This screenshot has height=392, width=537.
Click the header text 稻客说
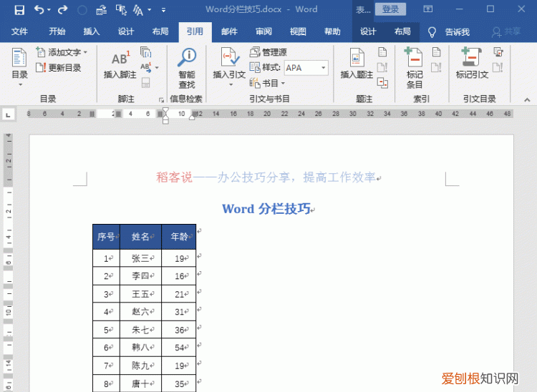click(x=174, y=177)
